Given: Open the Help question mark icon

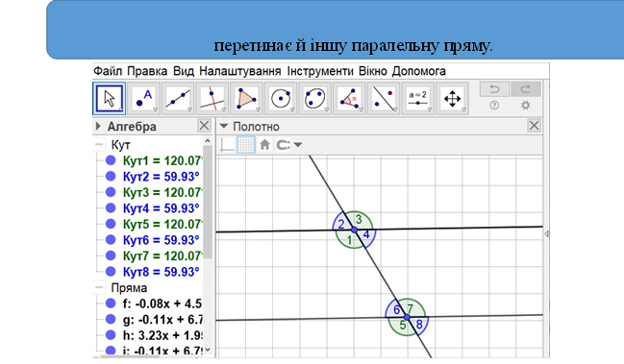Looking at the screenshot, I should 494,106.
